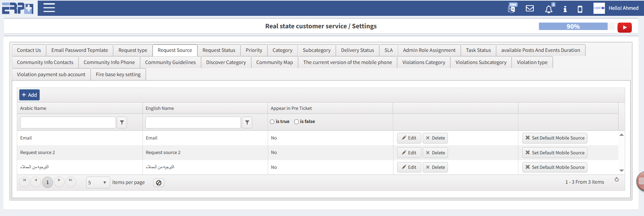The width and height of the screenshot is (644, 216).
Task: Click the Arabic Name filter funnel icon
Action: pos(122,123)
